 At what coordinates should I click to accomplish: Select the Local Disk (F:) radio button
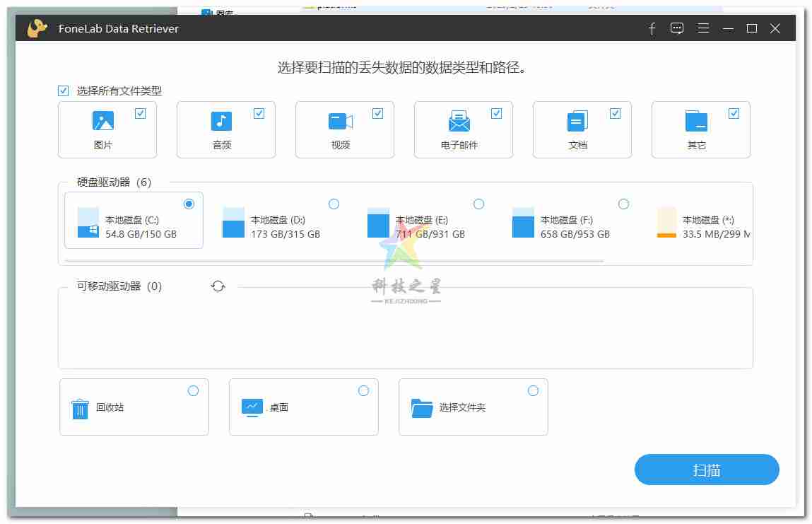coord(623,204)
